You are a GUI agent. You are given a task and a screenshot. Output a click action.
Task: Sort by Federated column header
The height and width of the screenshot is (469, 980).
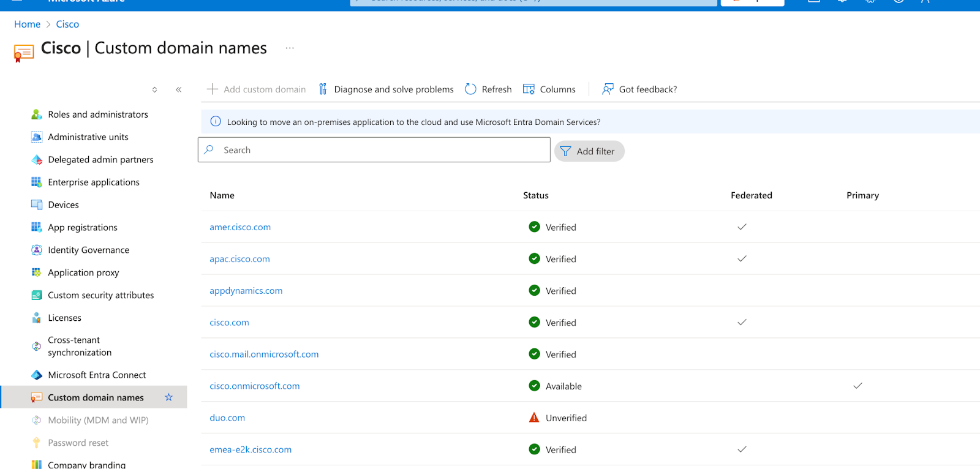(752, 195)
